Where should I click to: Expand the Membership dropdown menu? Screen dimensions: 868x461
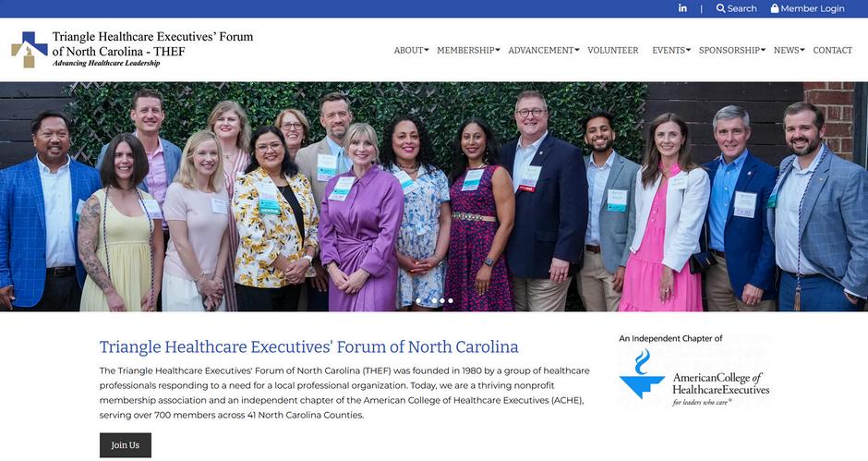coord(468,50)
